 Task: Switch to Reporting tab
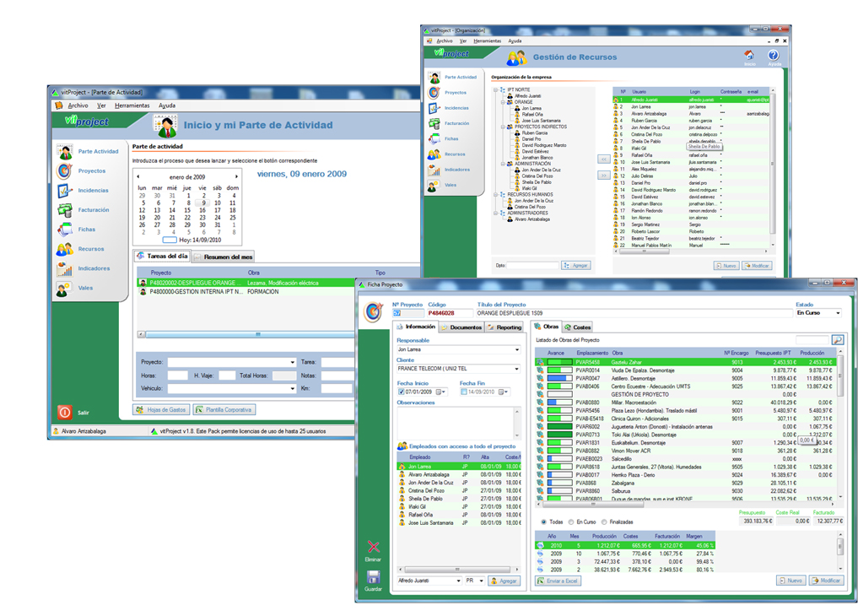tap(505, 327)
